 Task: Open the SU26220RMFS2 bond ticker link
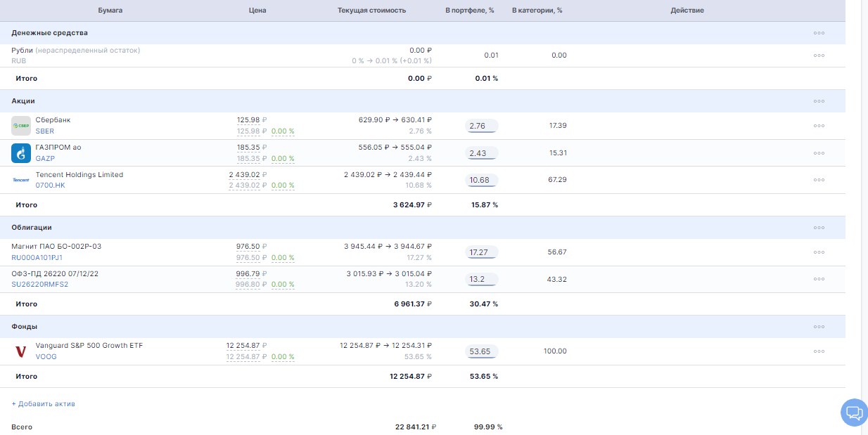[x=40, y=285]
